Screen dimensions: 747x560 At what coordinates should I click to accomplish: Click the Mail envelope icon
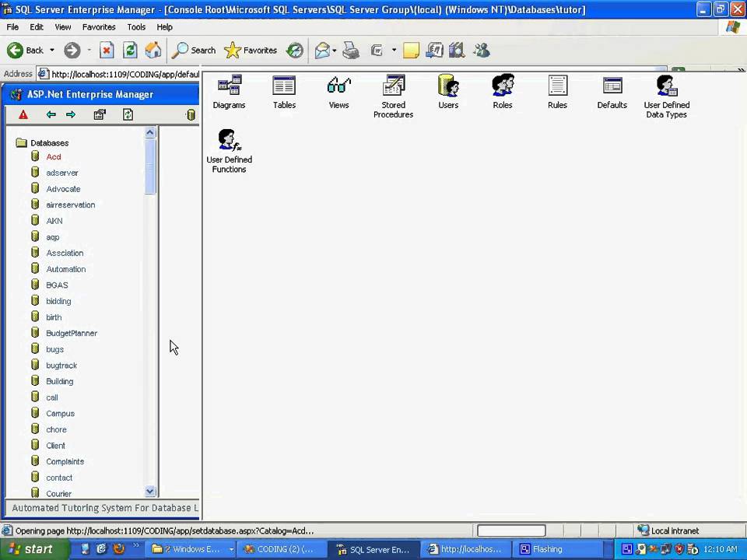coord(322,50)
